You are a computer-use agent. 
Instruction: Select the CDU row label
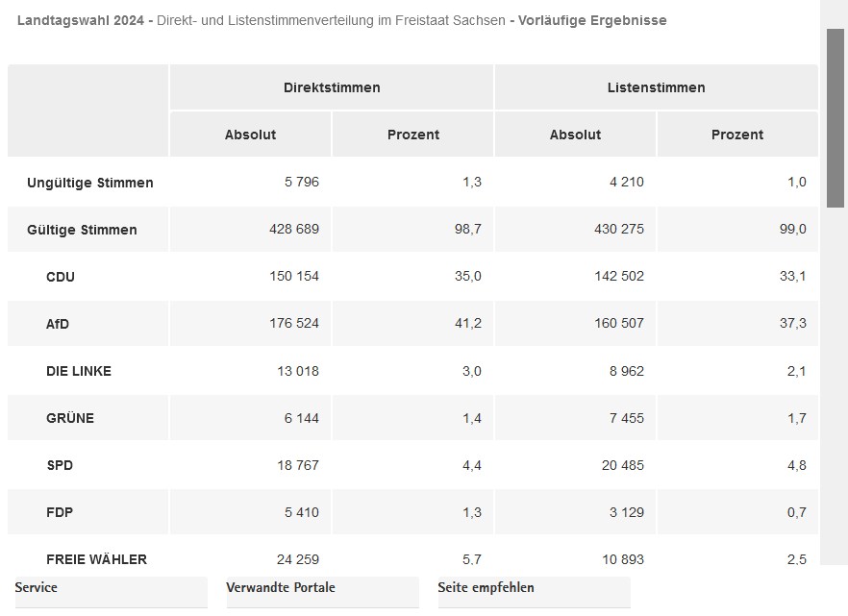[x=61, y=277]
